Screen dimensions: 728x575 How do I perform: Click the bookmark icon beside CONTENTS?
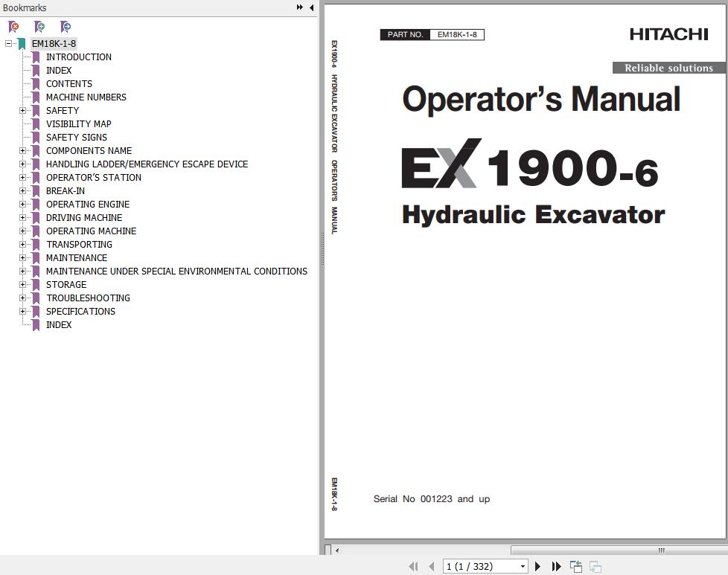[x=36, y=84]
